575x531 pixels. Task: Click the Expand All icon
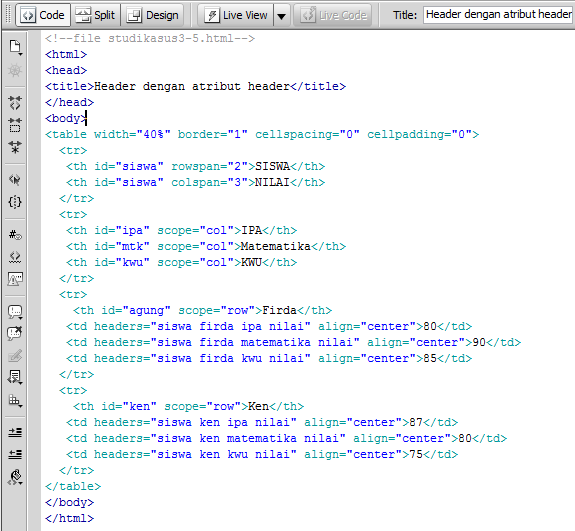point(15,147)
